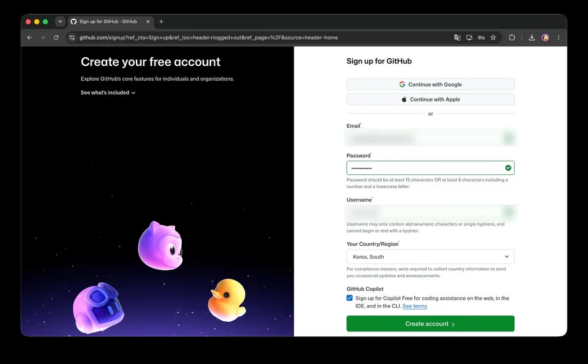Go back using the browser back arrow
588x364 pixels.
(29, 37)
